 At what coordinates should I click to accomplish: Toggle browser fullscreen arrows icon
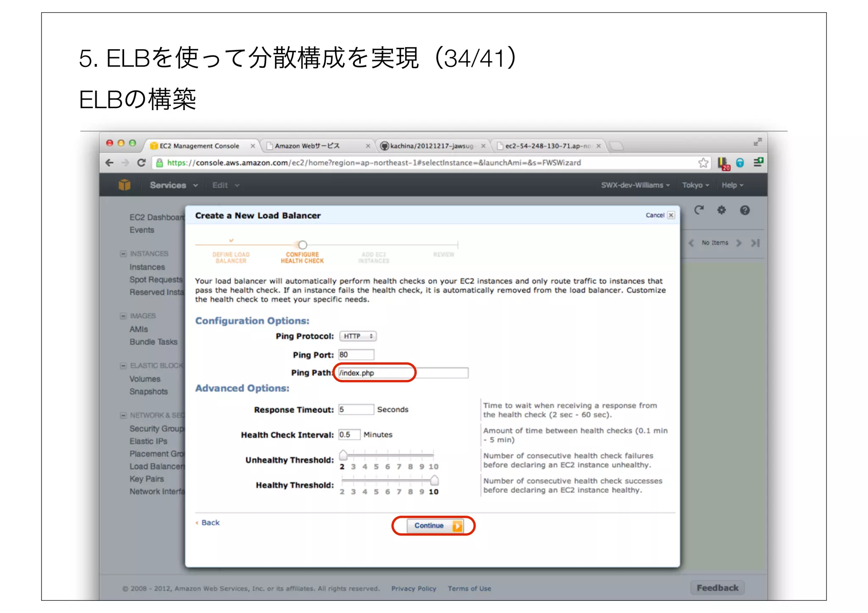(757, 142)
